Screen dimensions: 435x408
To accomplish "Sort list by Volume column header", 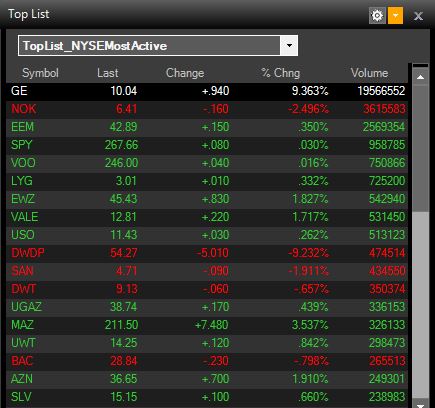I will [x=369, y=73].
